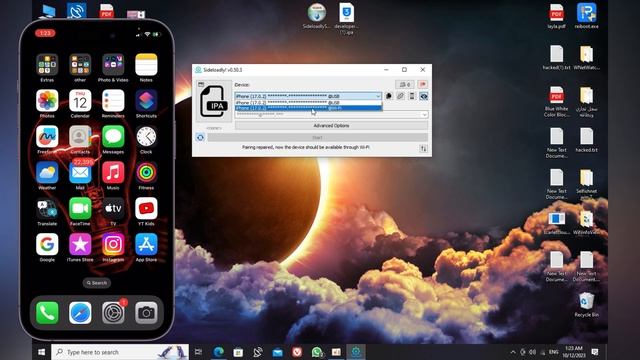This screenshot has width=640, height=360.
Task: Open Clock app on the iPhone
Action: [146, 136]
